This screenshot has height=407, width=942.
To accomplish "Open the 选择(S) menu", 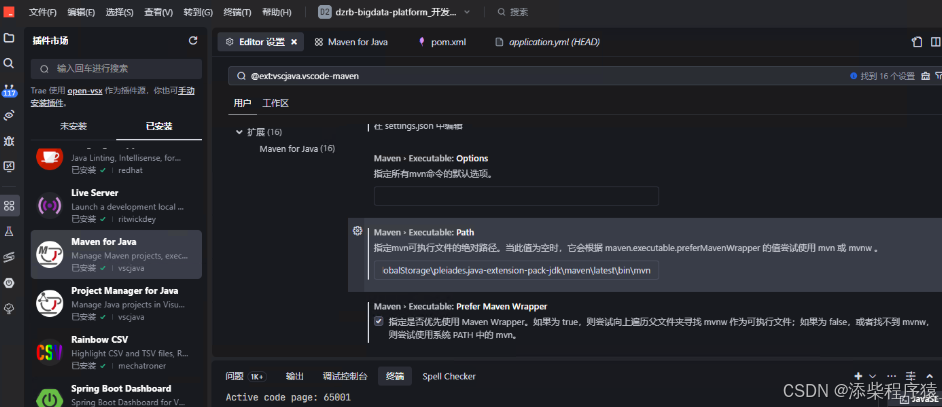I will coord(120,12).
